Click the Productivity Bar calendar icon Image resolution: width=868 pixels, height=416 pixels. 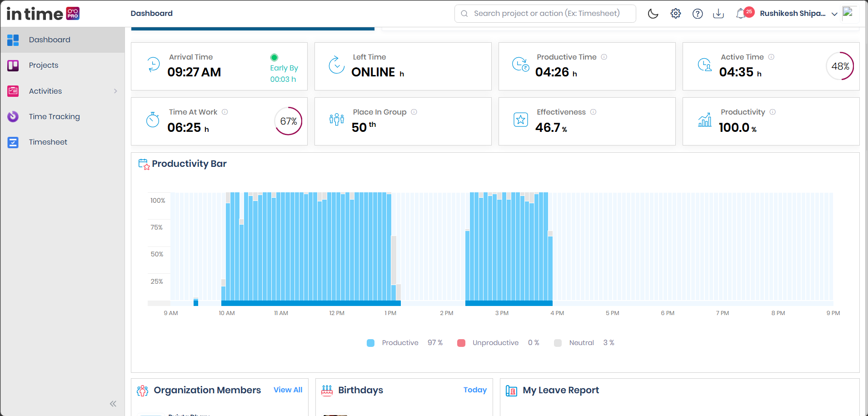coord(144,164)
